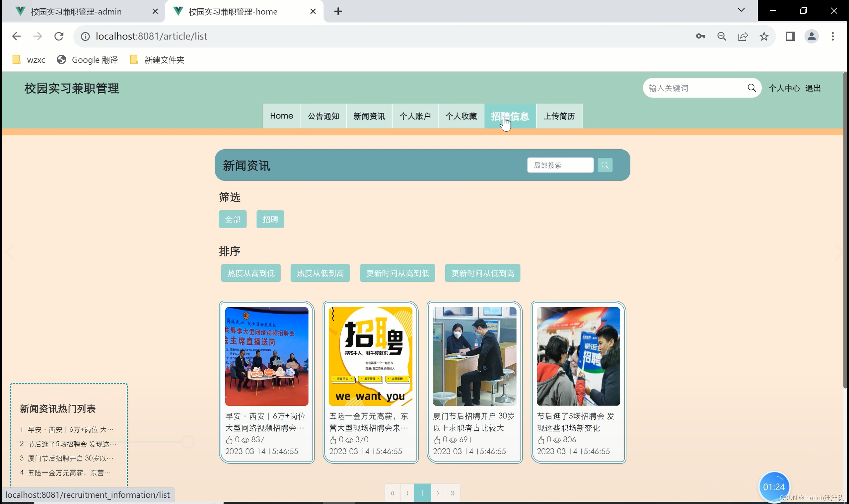Screen dimensions: 849x504
Task: Like the 五险一金万元高薪 article thumbs-up
Action: (x=333, y=440)
